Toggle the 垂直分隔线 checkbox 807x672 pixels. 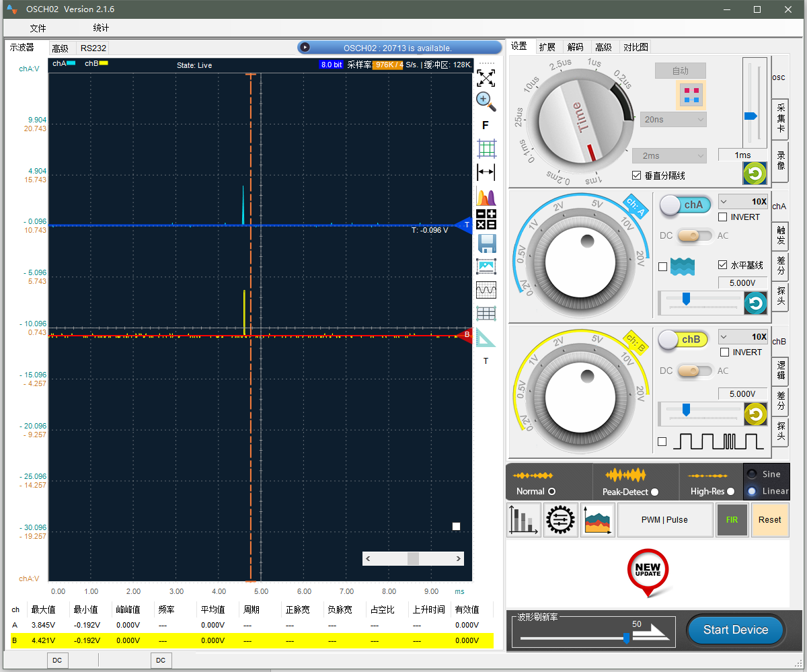(637, 176)
